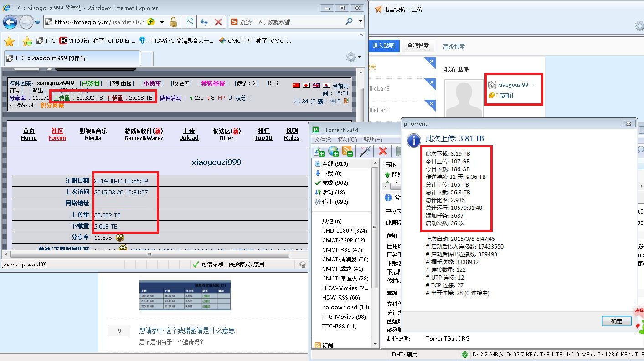Open the IE recent pages dropdown arrow
This screenshot has width=644, height=361.
point(38,22)
